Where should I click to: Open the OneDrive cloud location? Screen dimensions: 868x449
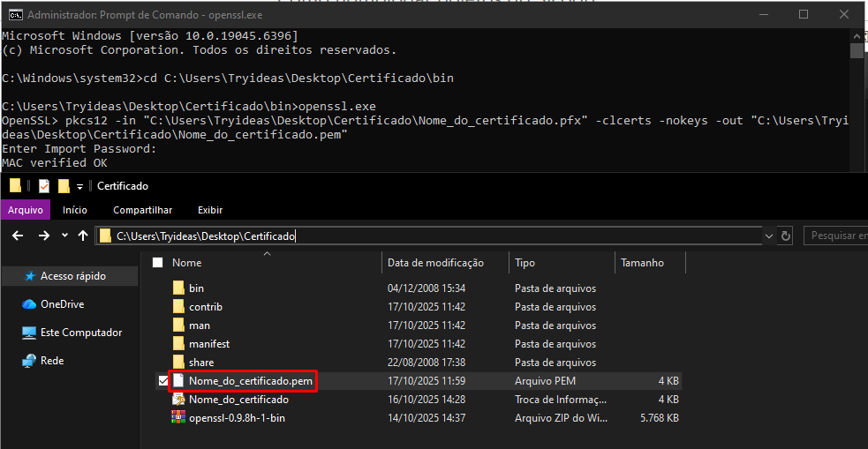click(x=62, y=304)
